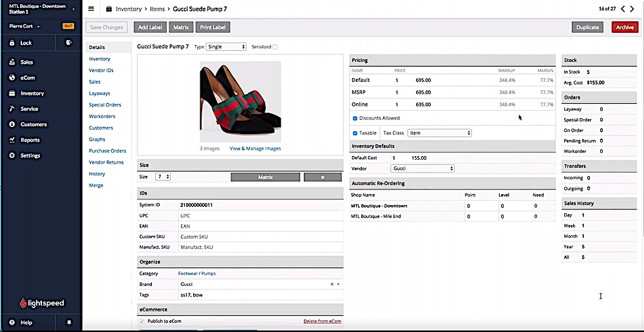Image resolution: width=644 pixels, height=332 pixels.
Task: Uncheck the Taxable checkbox
Action: click(x=355, y=133)
